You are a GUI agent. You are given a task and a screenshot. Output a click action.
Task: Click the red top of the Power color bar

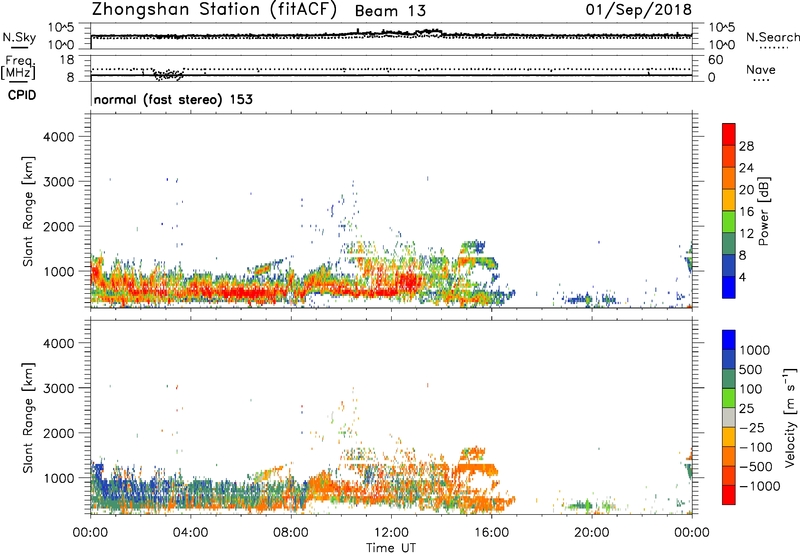[729, 133]
